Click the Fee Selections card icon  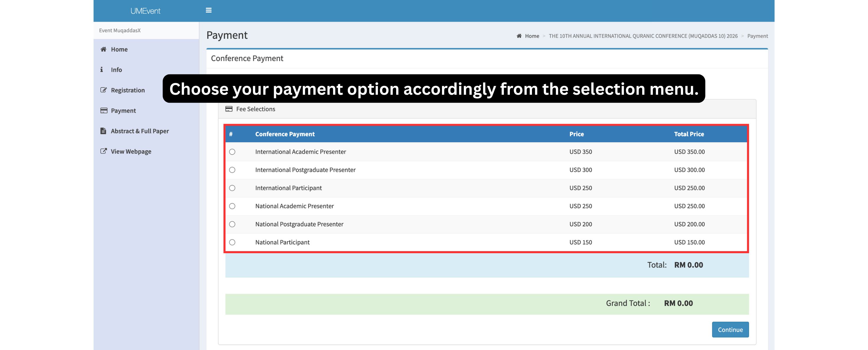[229, 109]
